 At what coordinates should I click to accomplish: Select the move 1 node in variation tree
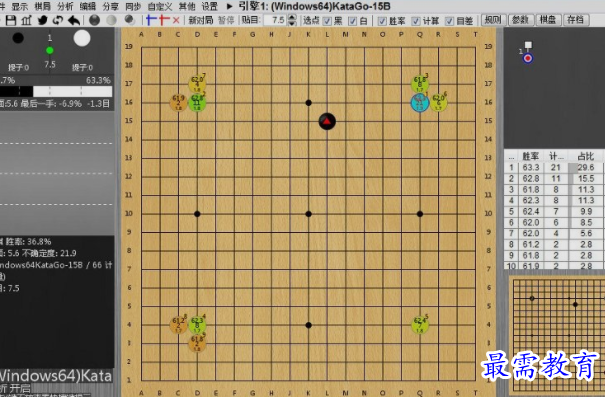tap(528, 58)
